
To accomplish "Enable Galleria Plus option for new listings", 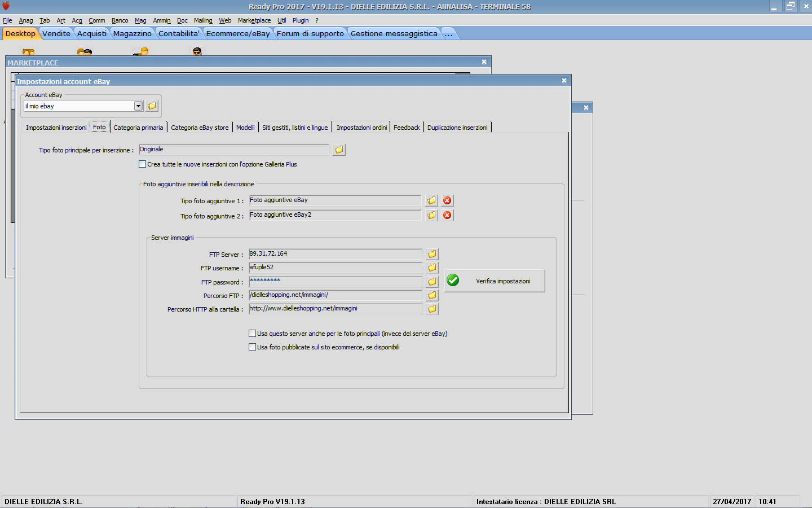I will 142,164.
